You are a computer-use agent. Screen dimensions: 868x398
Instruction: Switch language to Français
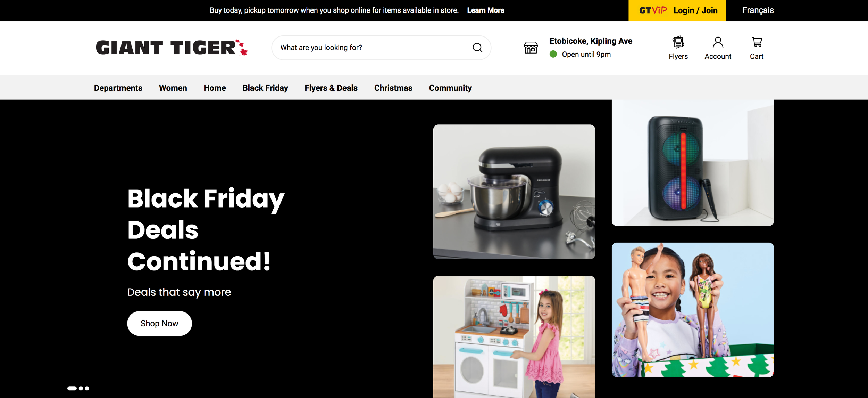point(758,10)
